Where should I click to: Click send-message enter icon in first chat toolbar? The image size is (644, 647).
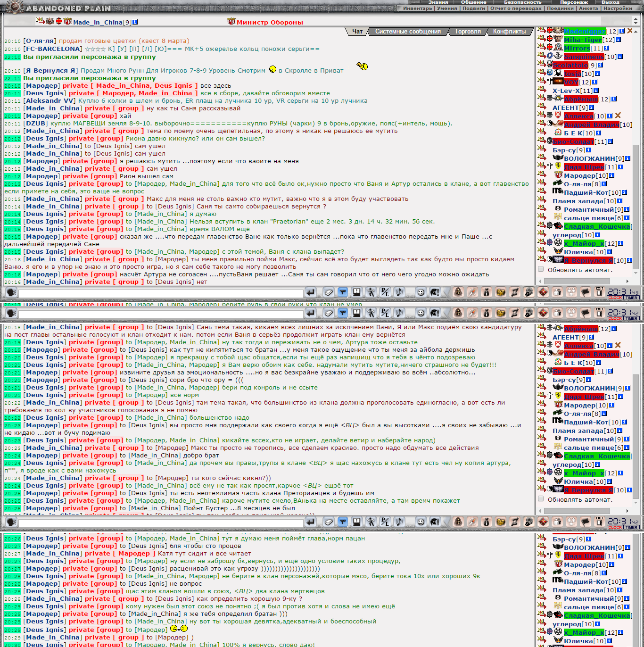310,292
